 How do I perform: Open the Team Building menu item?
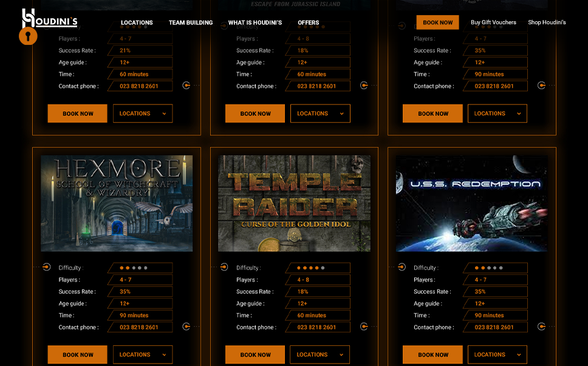[191, 22]
